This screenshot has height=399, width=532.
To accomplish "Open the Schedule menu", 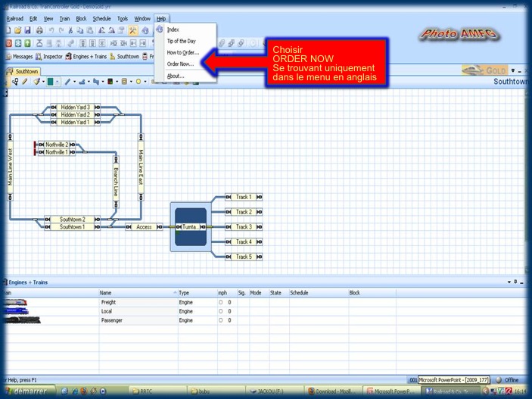I will pyautogui.click(x=102, y=19).
